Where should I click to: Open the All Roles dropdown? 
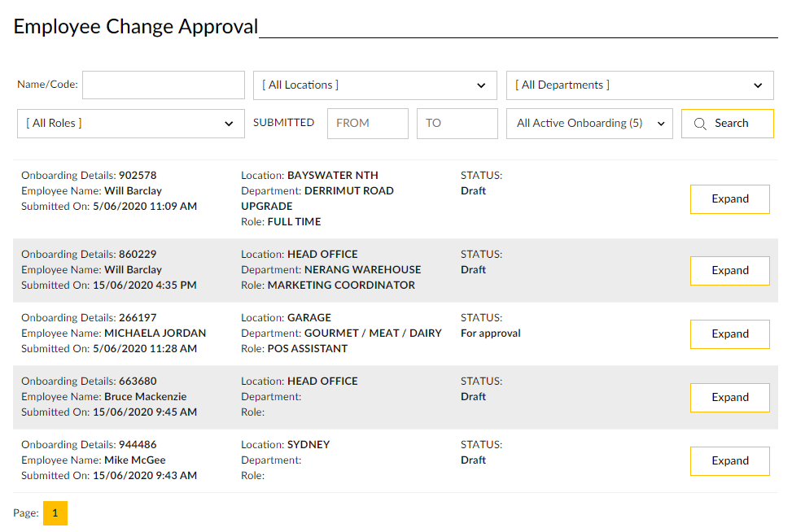click(x=130, y=124)
